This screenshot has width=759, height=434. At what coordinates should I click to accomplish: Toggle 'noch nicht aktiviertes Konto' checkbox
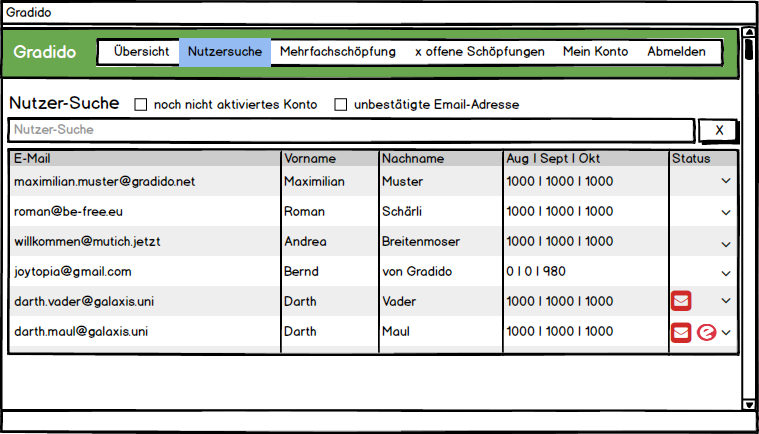[141, 104]
